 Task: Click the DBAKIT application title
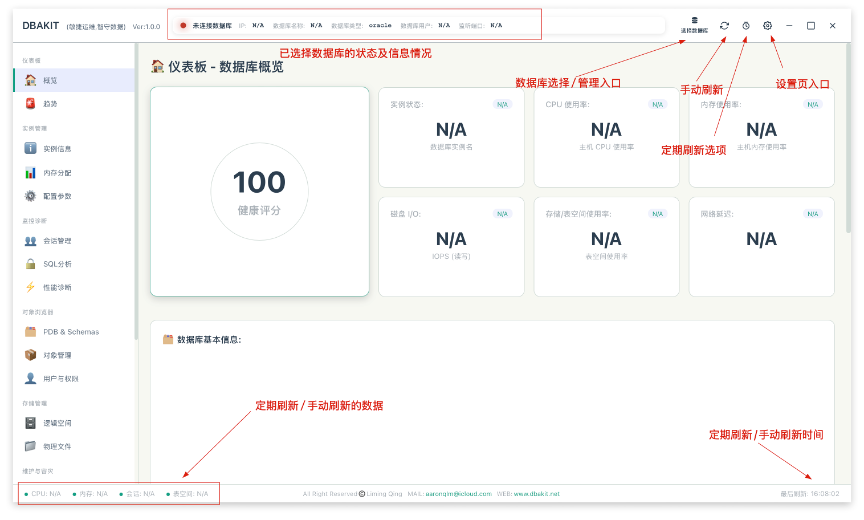(41, 25)
